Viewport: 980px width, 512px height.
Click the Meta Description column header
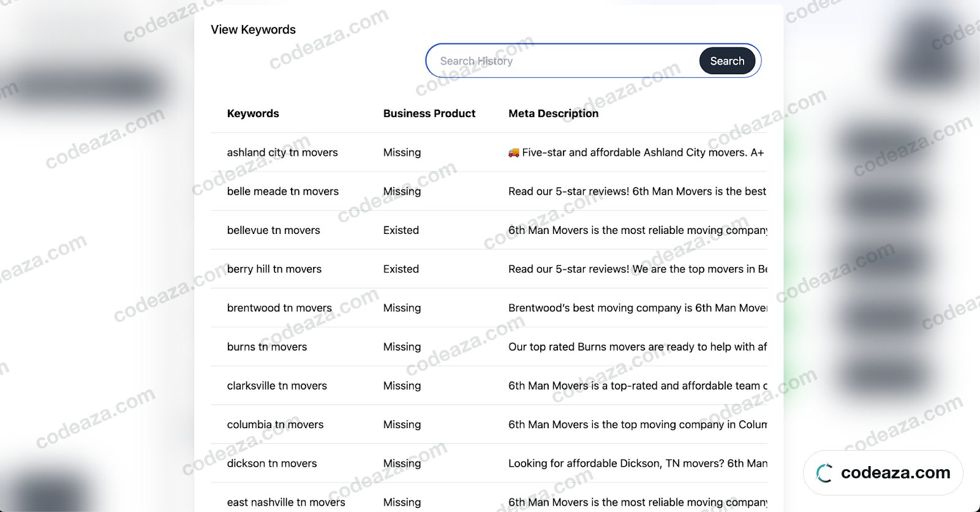click(554, 113)
